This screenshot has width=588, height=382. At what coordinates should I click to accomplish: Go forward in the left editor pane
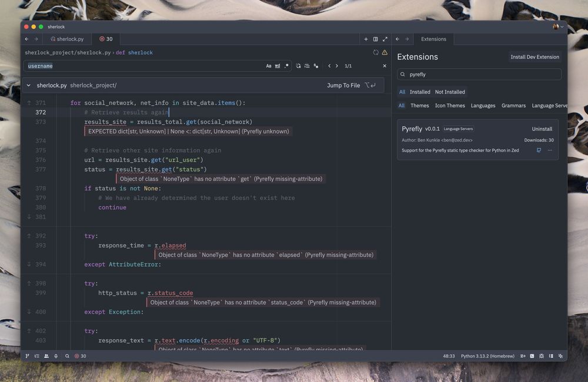click(x=36, y=39)
